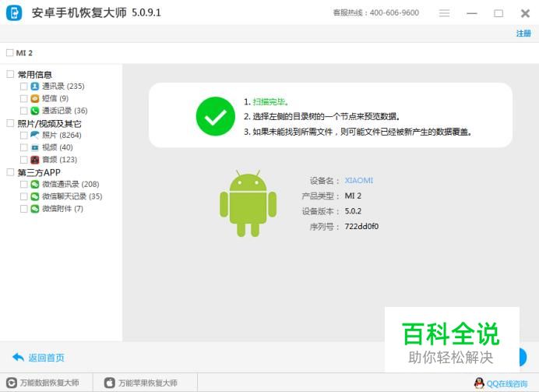Image resolution: width=539 pixels, height=392 pixels.
Task: Open the hamburger menu icon
Action: click(444, 13)
